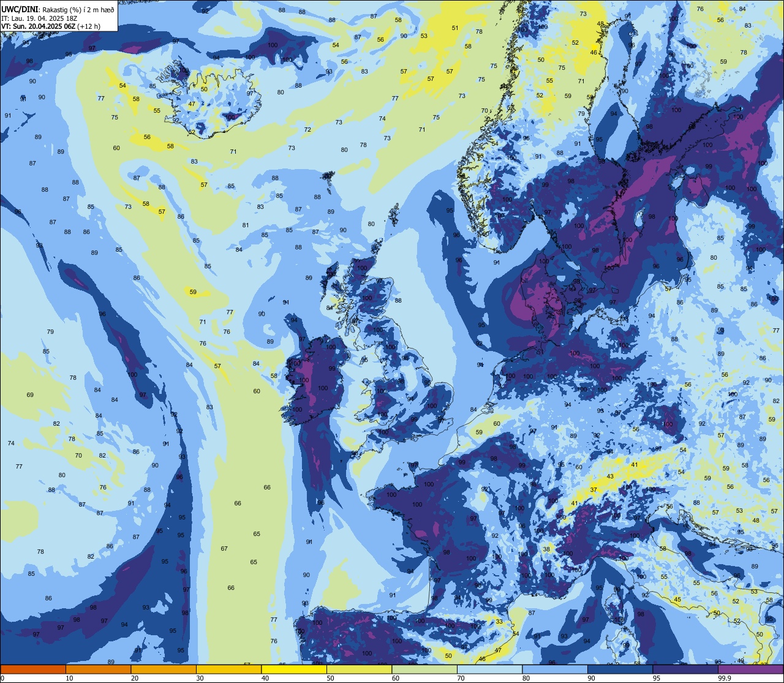This screenshot has height=683, width=784.
Task: Click the 60–70 pale green legend segment
Action: [424, 670]
